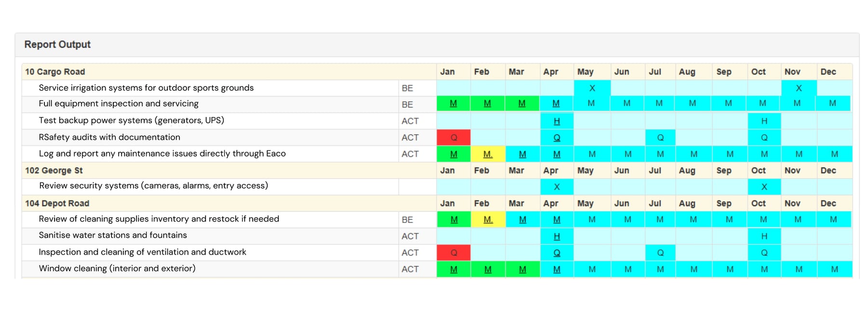Open January M link in Log and report row
Viewport: 868px width, 315px height.
pos(454,154)
